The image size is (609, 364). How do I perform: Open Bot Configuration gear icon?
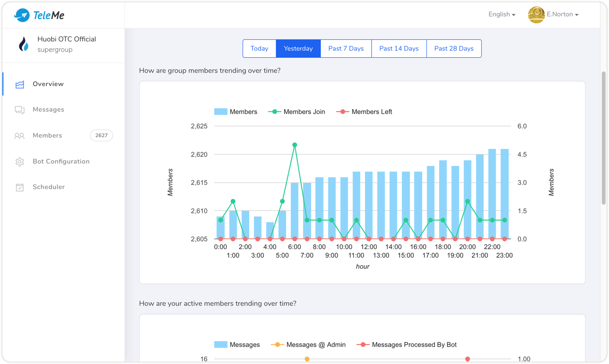tap(19, 162)
